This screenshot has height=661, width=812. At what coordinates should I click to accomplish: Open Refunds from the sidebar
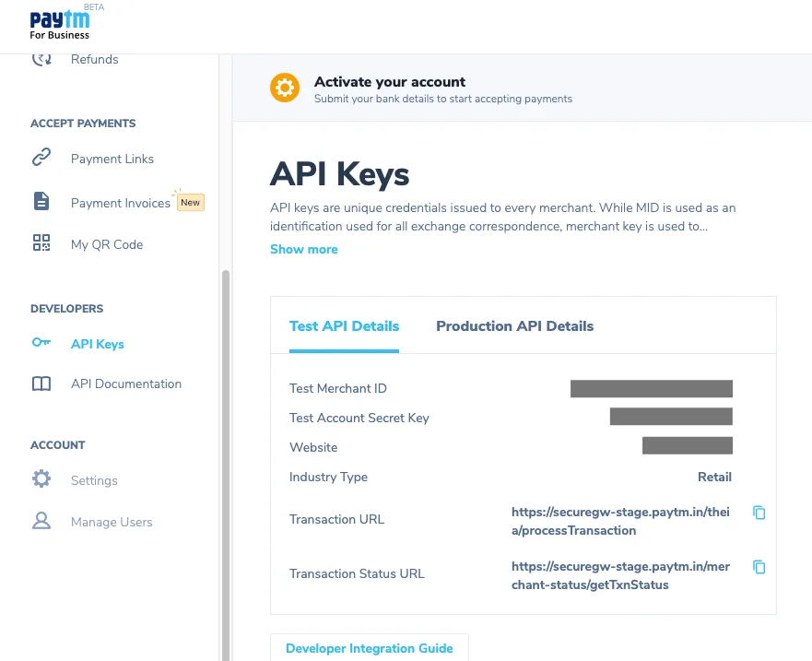pyautogui.click(x=95, y=60)
